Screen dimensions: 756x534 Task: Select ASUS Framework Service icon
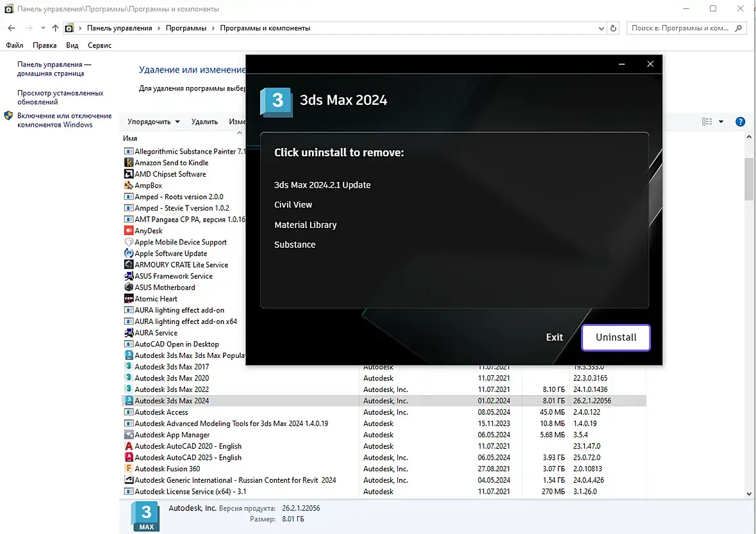(x=129, y=276)
